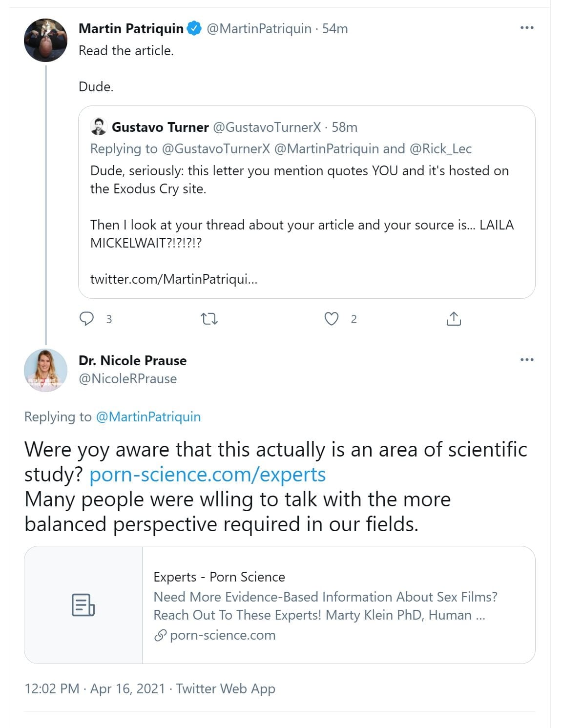Open Dr. Nicole Prause's profile picture
The height and width of the screenshot is (728, 562).
(45, 370)
